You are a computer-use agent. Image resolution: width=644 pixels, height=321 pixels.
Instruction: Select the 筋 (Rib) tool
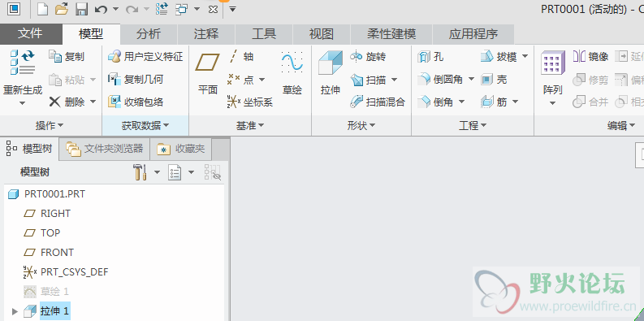coord(494,102)
